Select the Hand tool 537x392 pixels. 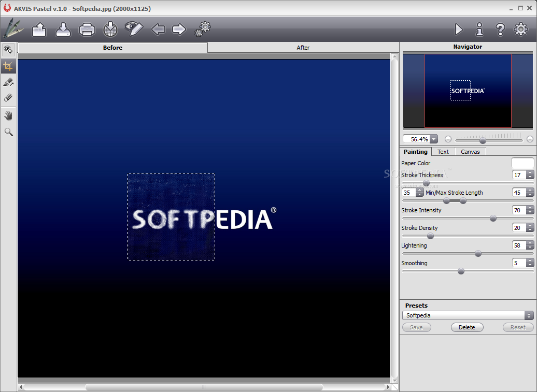pyautogui.click(x=9, y=117)
